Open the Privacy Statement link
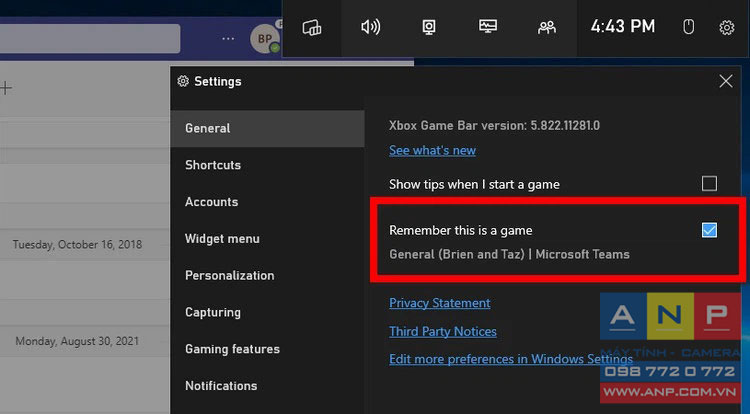This screenshot has height=414, width=750. [x=440, y=303]
